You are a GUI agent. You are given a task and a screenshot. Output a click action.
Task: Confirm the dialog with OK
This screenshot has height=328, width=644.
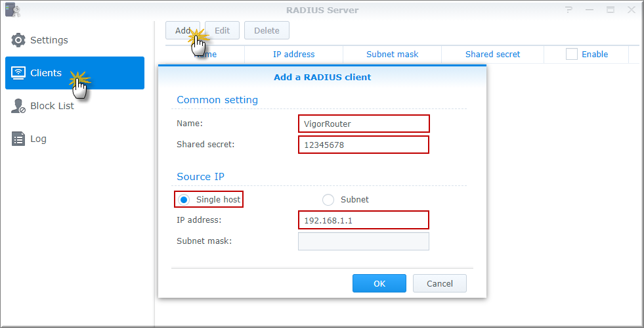point(379,283)
